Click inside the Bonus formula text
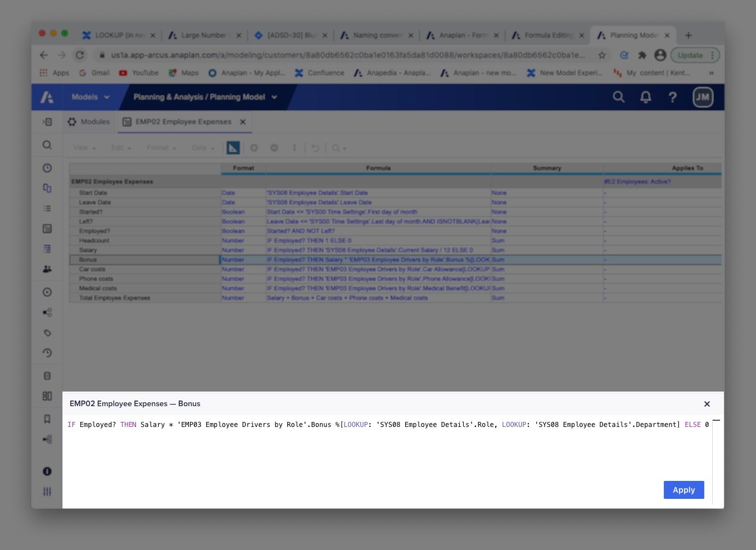Image resolution: width=756 pixels, height=550 pixels. point(388,425)
